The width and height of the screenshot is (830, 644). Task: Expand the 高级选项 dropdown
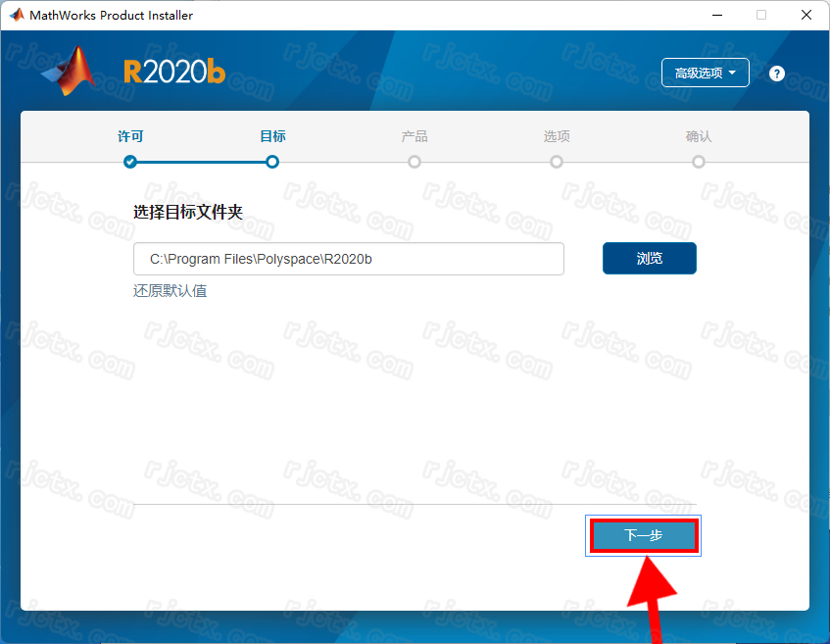[706, 74]
